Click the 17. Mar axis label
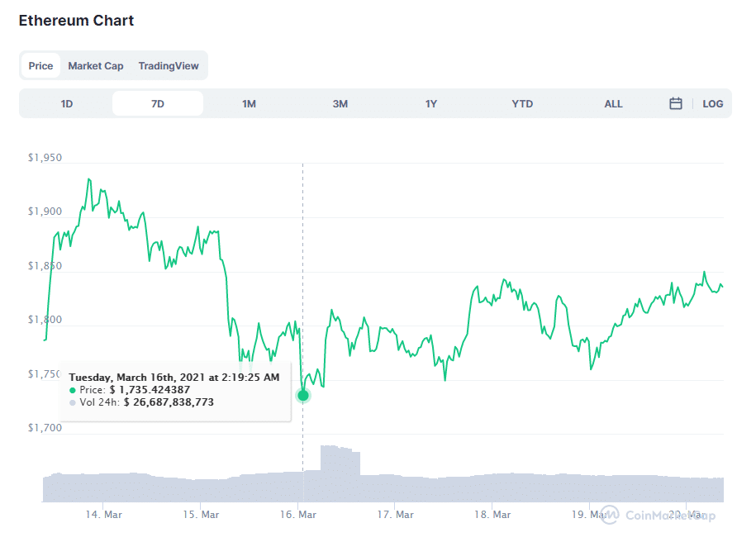The width and height of the screenshot is (756, 542). pos(396,515)
